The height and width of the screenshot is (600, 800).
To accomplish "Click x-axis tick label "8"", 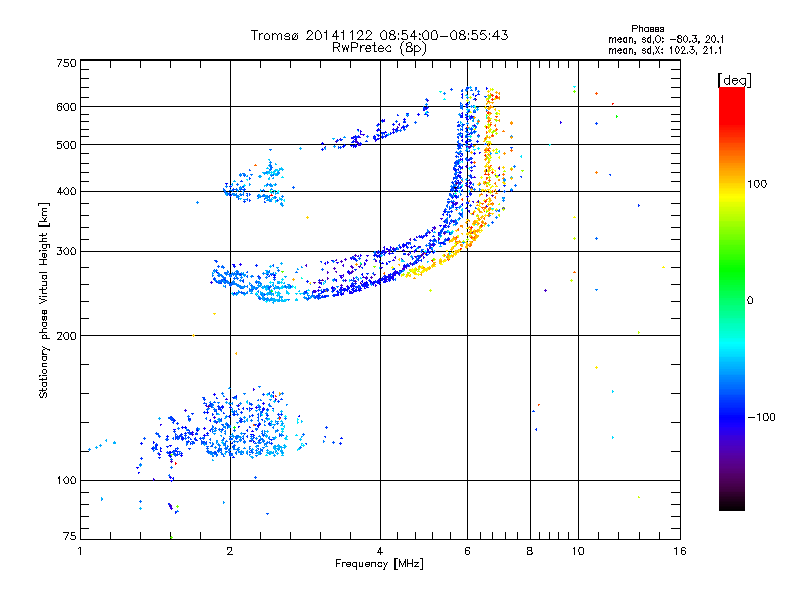I will coord(530,551).
